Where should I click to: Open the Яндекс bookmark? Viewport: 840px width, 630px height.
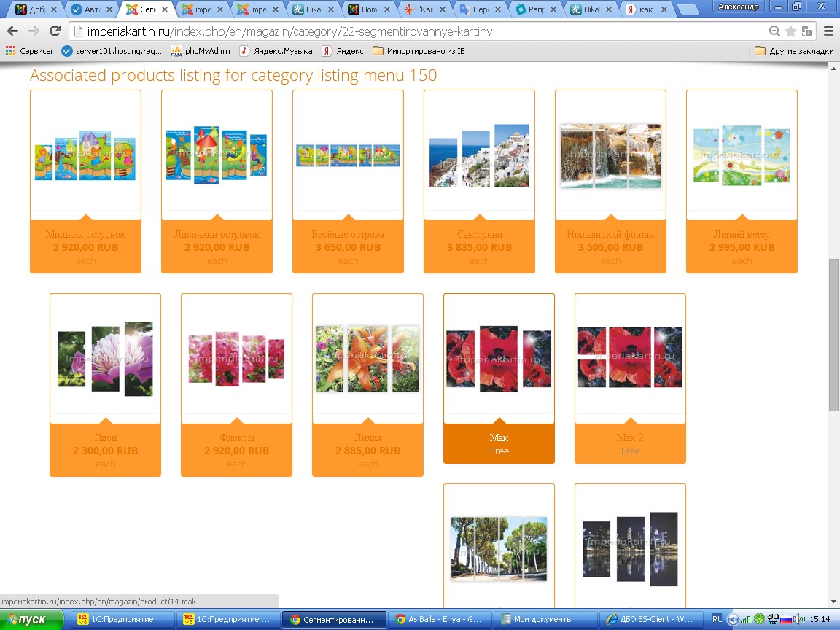[x=343, y=51]
